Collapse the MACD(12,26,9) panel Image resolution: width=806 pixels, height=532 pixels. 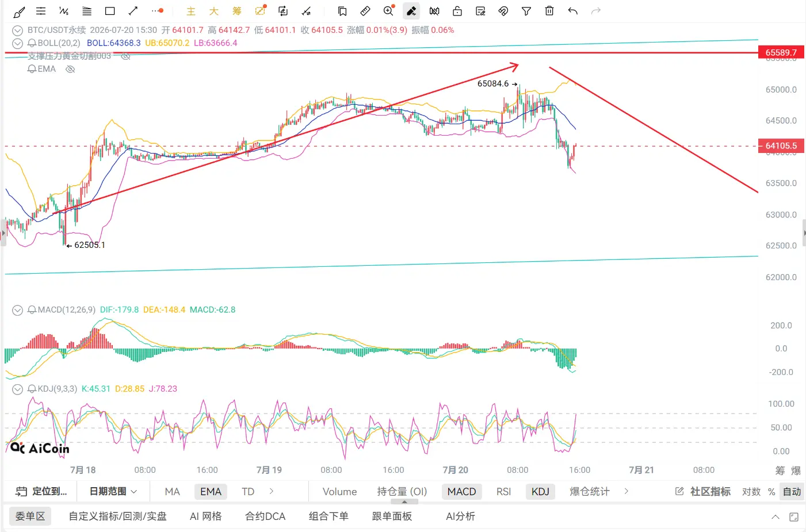[17, 310]
